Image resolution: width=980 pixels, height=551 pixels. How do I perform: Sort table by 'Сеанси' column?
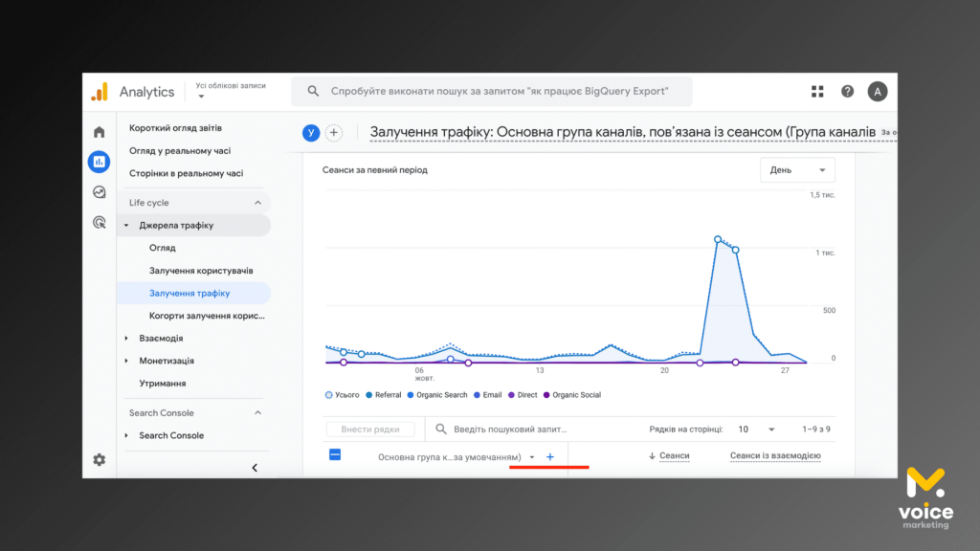point(674,456)
